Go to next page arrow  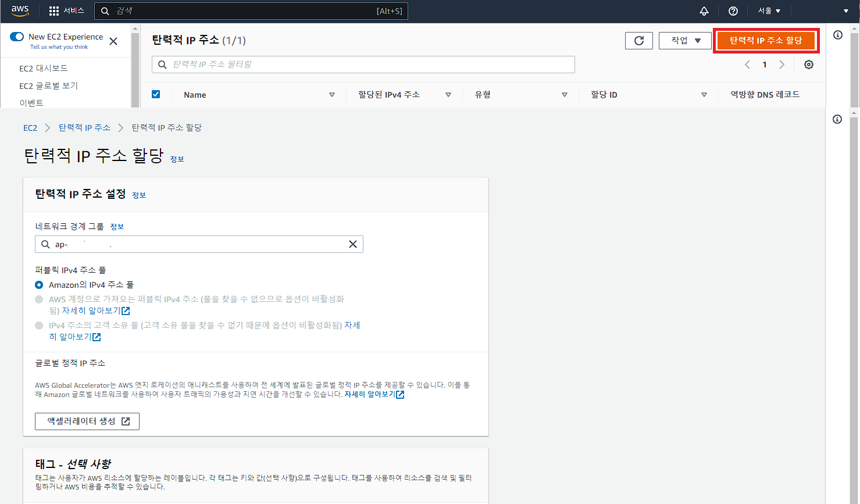[782, 65]
